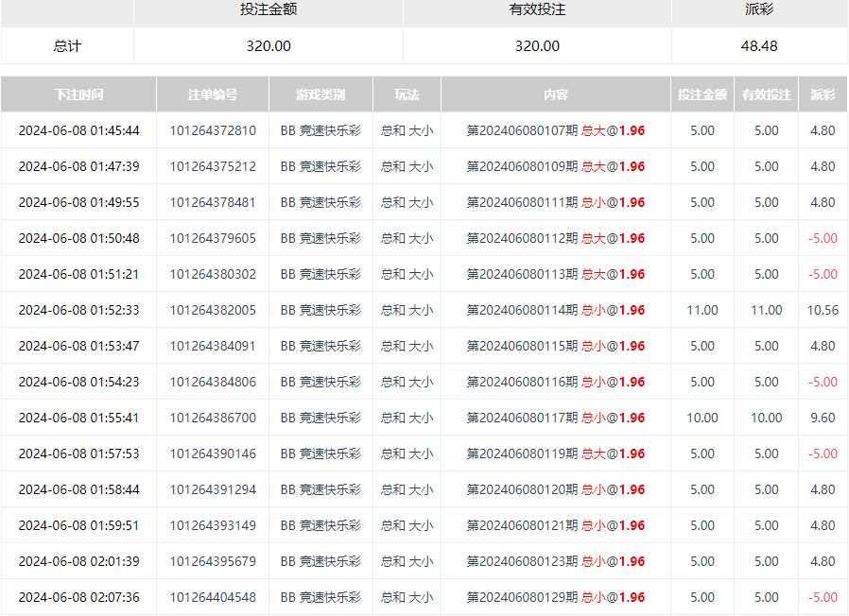Click the 10.56 payout value
849x616 pixels.
[x=823, y=310]
